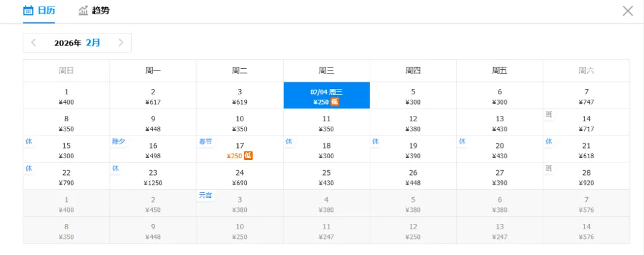The height and width of the screenshot is (255, 644).
Task: Select February 18 priced ¥300
Action: [x=327, y=150]
